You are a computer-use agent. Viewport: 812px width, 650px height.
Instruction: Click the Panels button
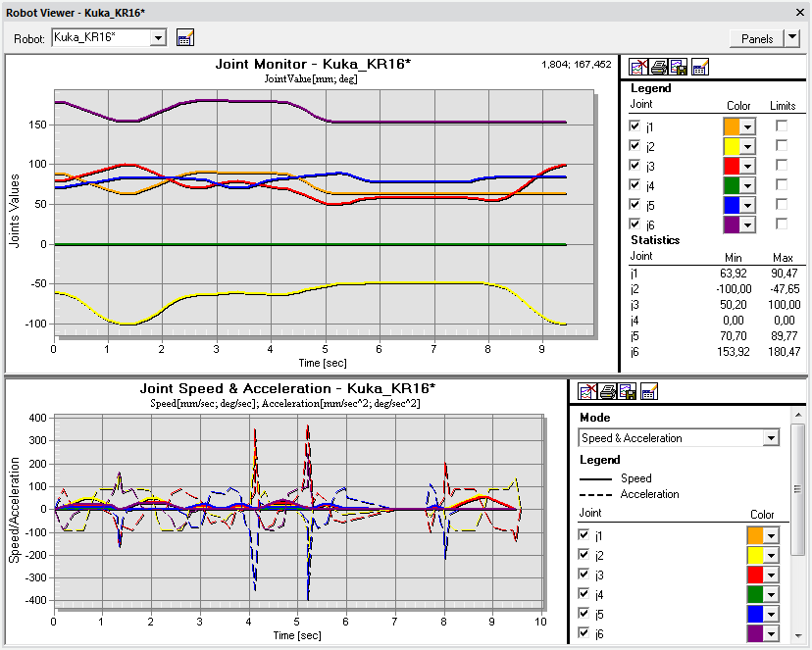pyautogui.click(x=756, y=38)
